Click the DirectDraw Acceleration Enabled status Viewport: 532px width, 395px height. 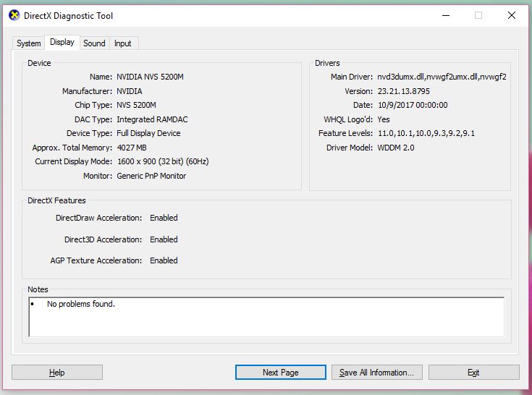[164, 218]
